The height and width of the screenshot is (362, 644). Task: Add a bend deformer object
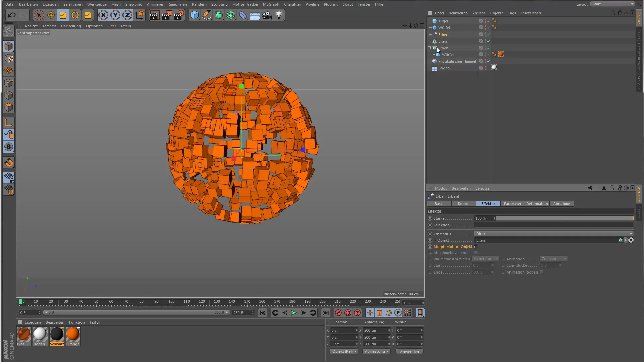coord(243,15)
